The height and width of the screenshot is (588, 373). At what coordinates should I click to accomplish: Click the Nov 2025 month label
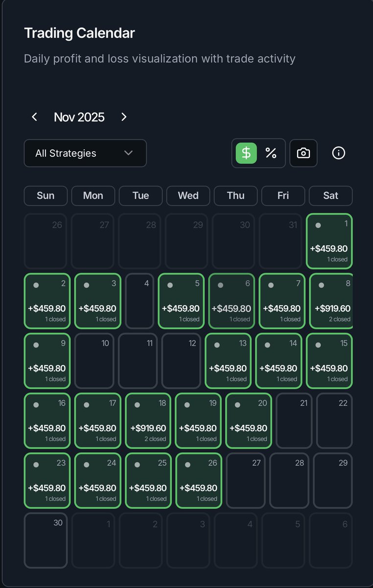(79, 117)
